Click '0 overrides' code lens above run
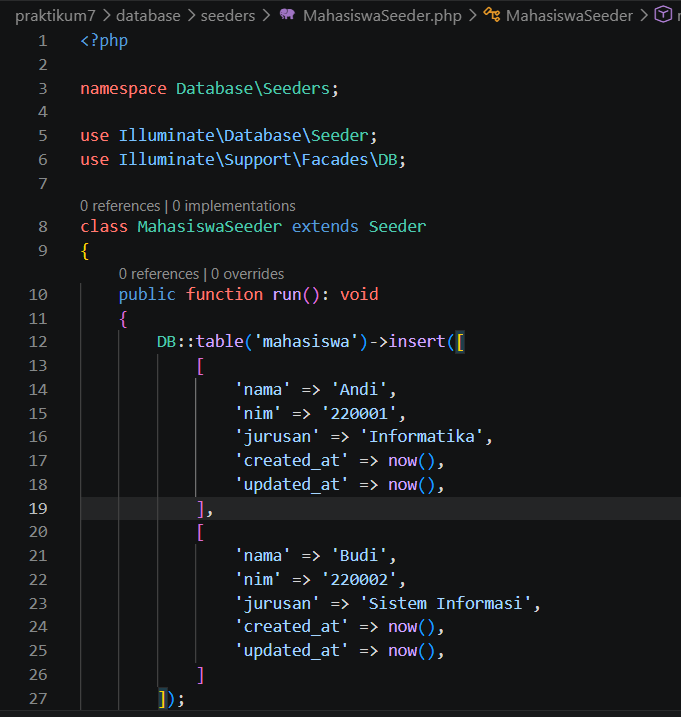681x717 pixels. pos(247,274)
